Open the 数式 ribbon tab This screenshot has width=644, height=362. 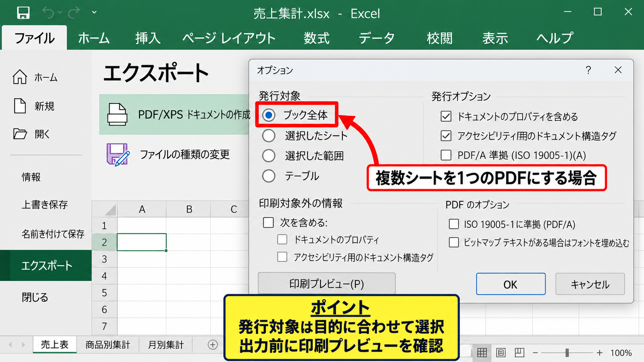tap(316, 38)
